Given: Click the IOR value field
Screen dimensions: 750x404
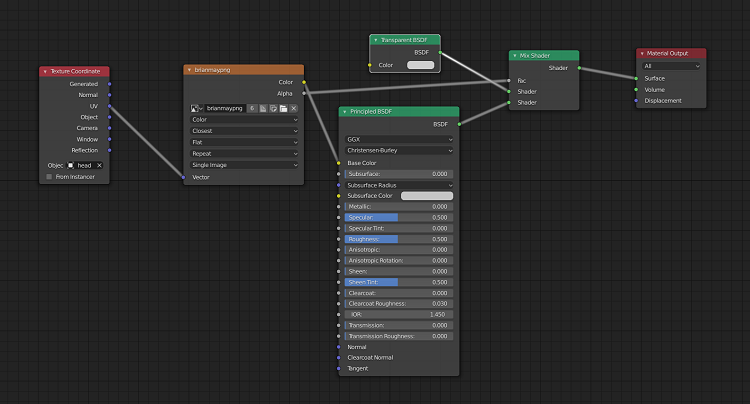Looking at the screenshot, I should click(x=400, y=314).
